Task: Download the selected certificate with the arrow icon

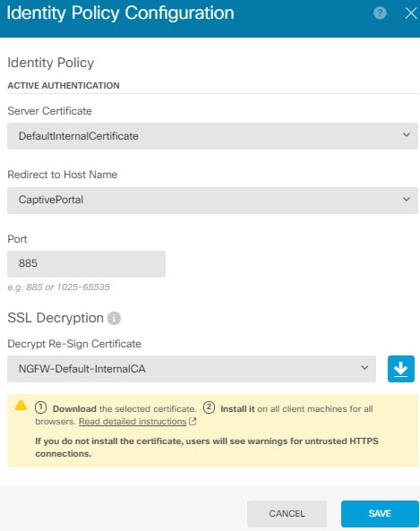Action: 401,368
